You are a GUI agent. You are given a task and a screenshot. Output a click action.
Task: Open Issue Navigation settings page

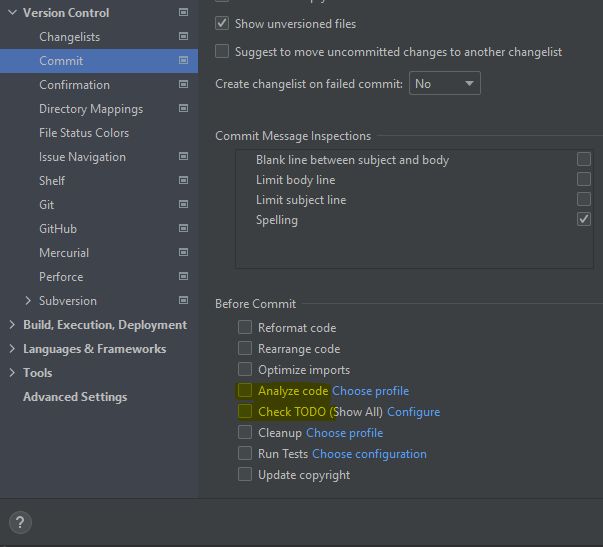[x=83, y=157]
